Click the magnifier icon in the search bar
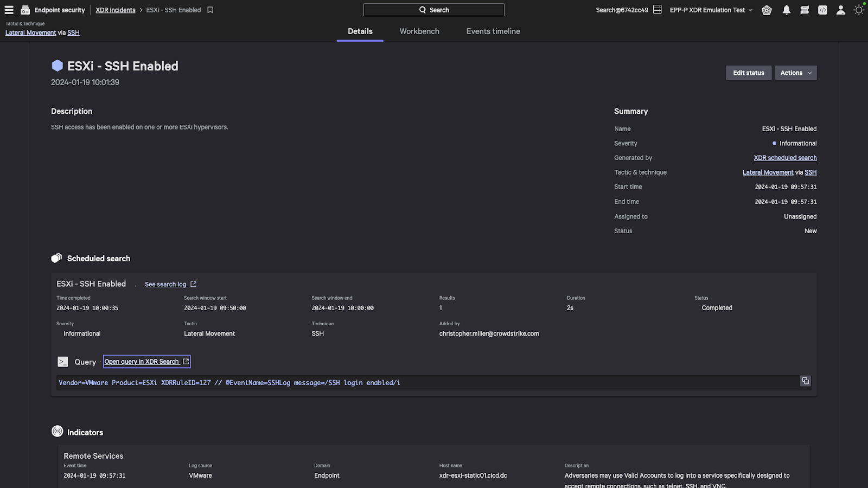Screen dimensions: 868x488 tap(423, 10)
